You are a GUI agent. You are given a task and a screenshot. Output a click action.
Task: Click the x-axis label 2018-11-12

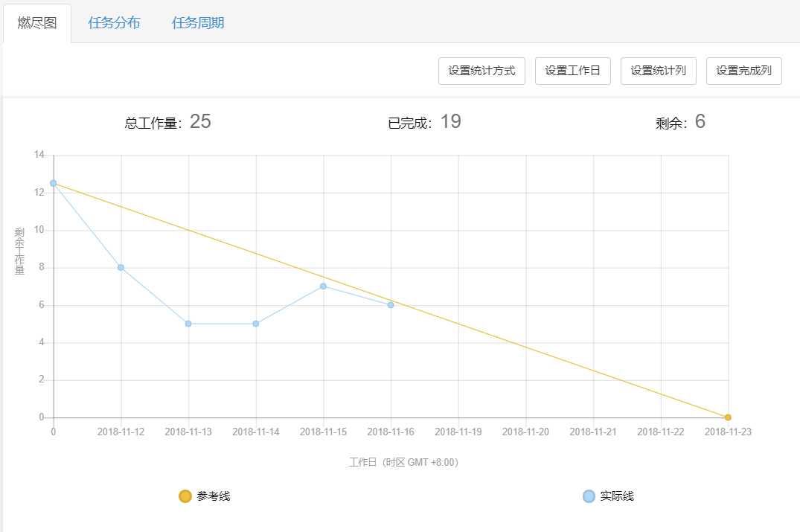click(121, 432)
